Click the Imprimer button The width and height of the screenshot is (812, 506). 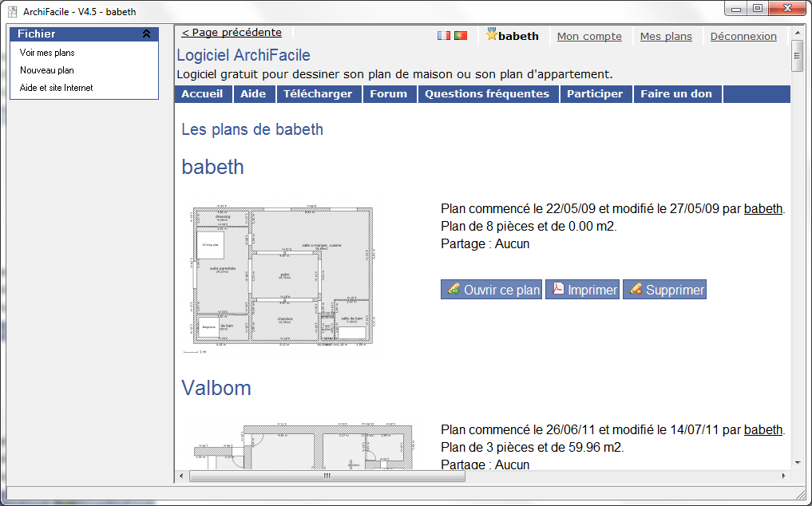pos(582,290)
